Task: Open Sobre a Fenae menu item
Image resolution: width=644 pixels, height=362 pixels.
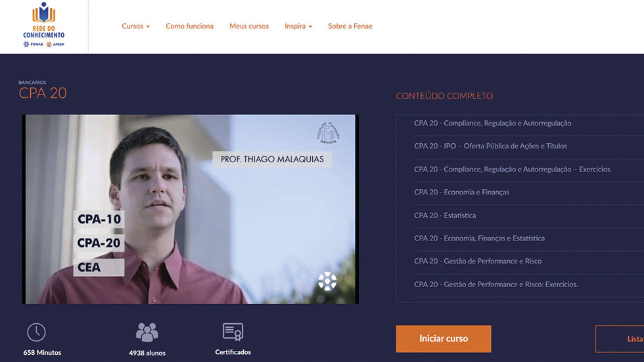Action: 350,26
